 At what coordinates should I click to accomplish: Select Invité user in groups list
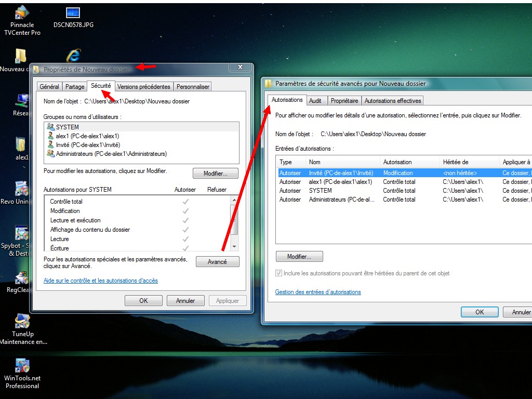pos(87,145)
